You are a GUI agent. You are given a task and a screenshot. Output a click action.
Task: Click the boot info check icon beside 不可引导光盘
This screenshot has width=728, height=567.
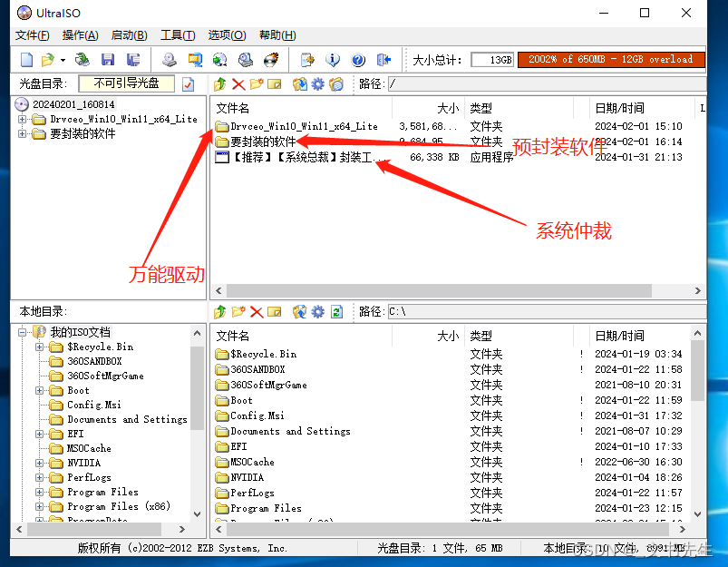(188, 84)
